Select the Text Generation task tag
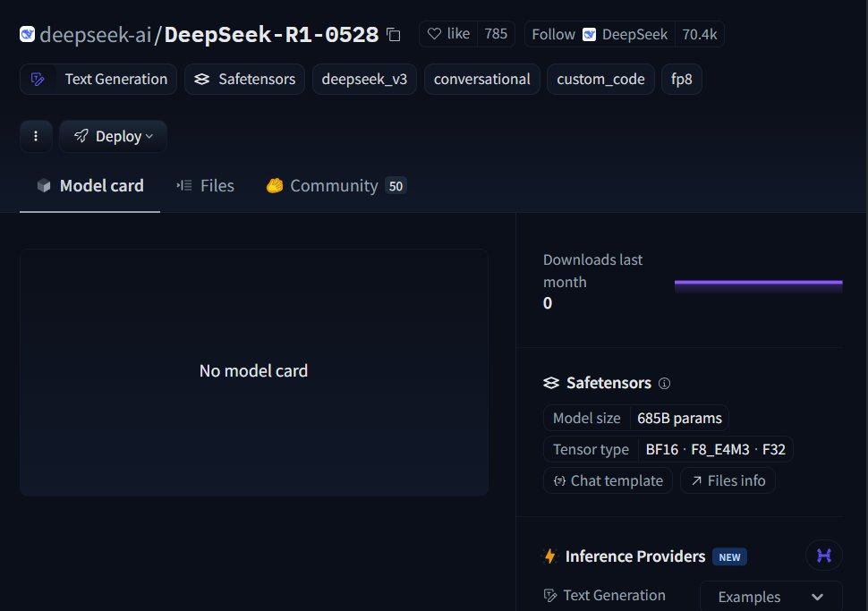This screenshot has height=611, width=868. [98, 79]
